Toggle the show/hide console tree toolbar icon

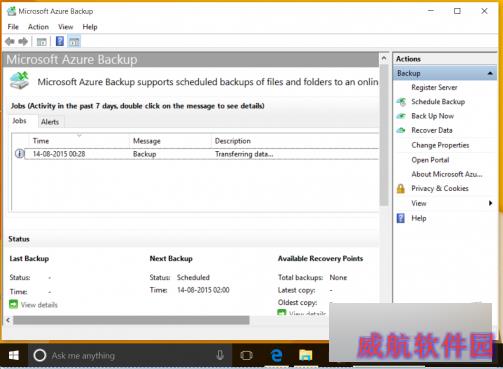(42, 42)
